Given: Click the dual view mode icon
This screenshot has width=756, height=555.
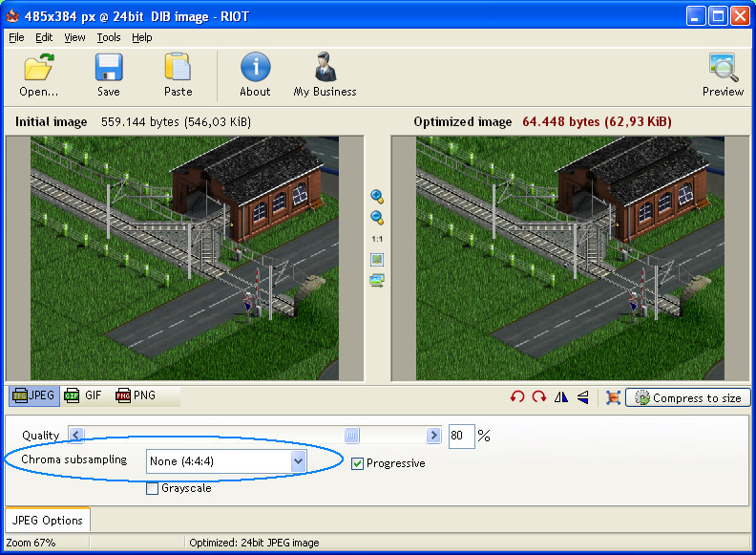Looking at the screenshot, I should 377,281.
